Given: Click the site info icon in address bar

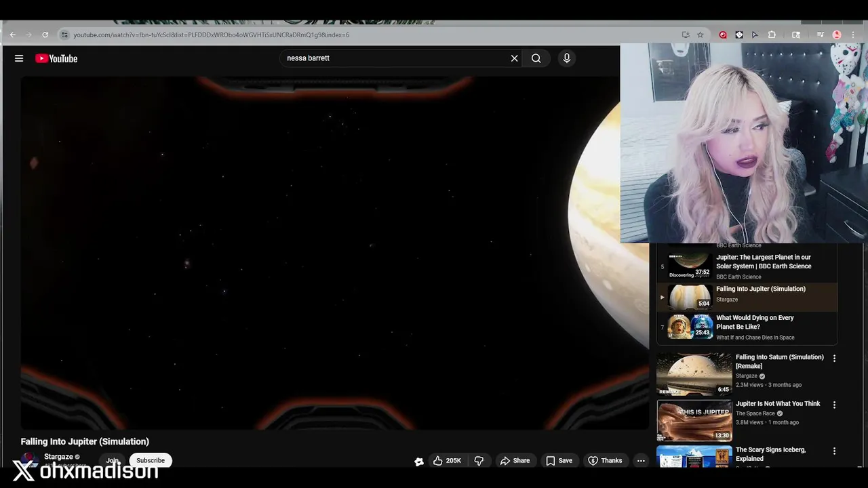Looking at the screenshot, I should coord(64,35).
